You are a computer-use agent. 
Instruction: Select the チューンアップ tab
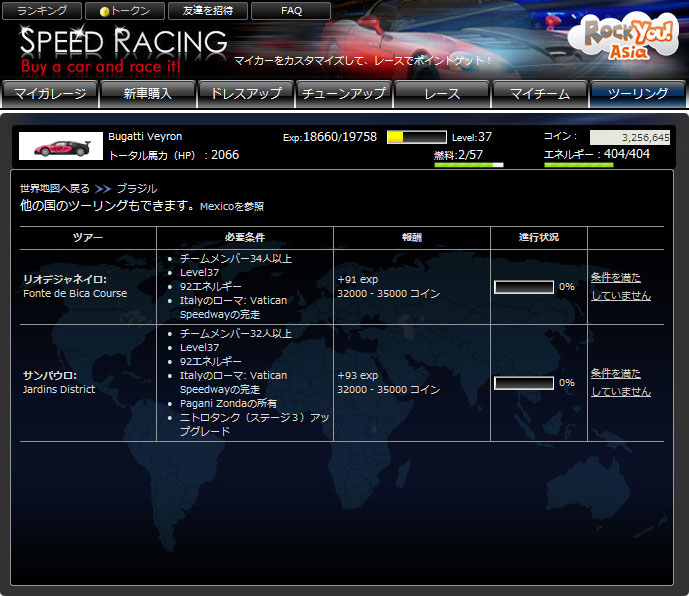(344, 94)
